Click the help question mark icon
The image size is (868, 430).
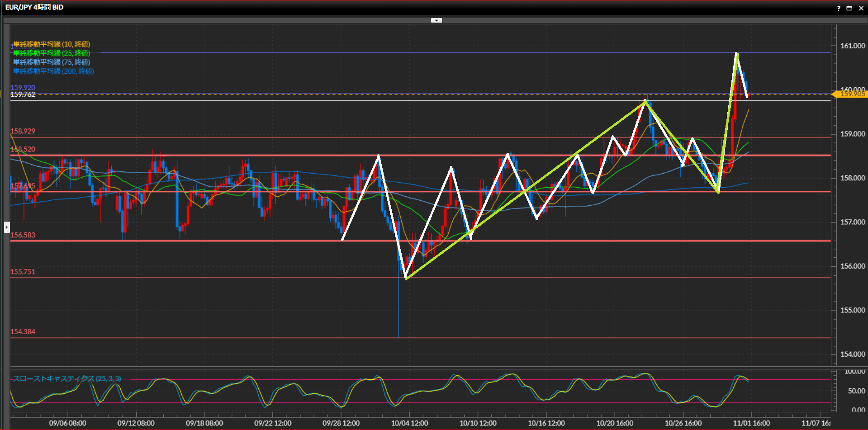pyautogui.click(x=839, y=8)
